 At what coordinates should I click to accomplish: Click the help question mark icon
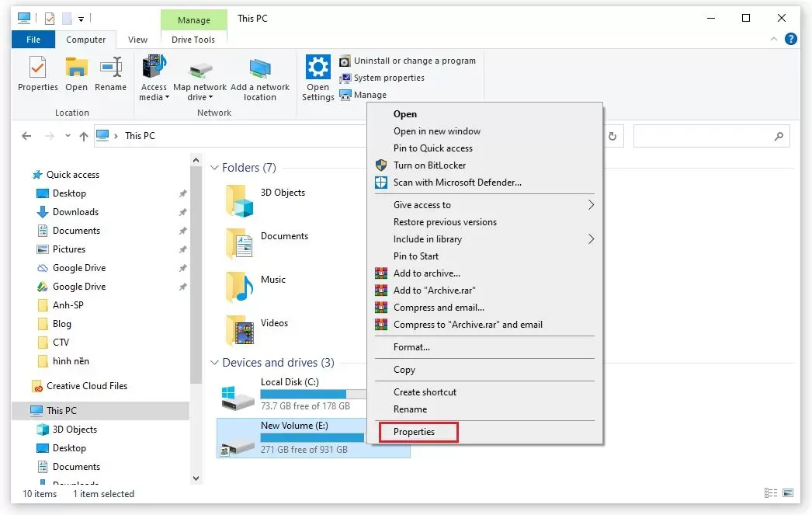click(x=791, y=39)
